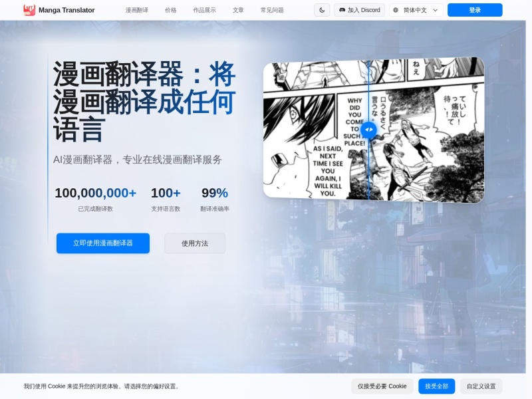Toggle dark mode with the moon icon

point(322,10)
